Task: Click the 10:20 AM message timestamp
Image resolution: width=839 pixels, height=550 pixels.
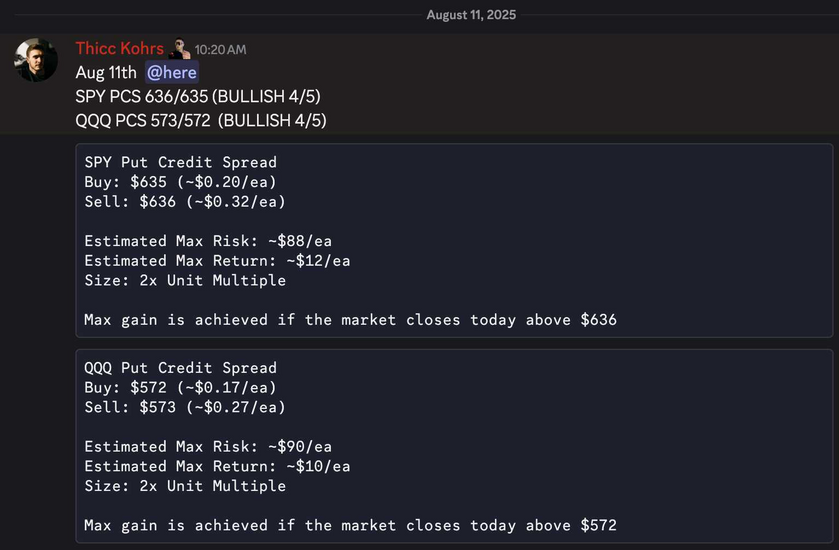Action: (x=220, y=50)
